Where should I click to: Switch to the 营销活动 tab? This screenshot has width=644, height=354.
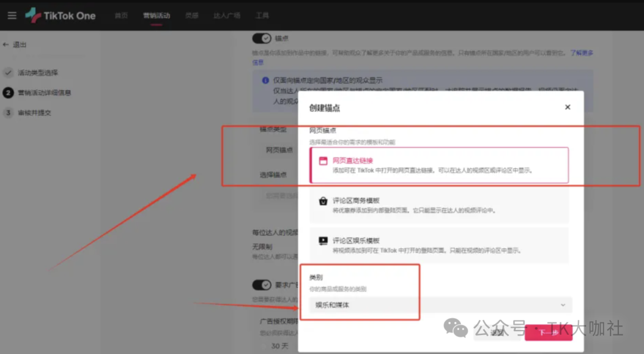(x=156, y=16)
